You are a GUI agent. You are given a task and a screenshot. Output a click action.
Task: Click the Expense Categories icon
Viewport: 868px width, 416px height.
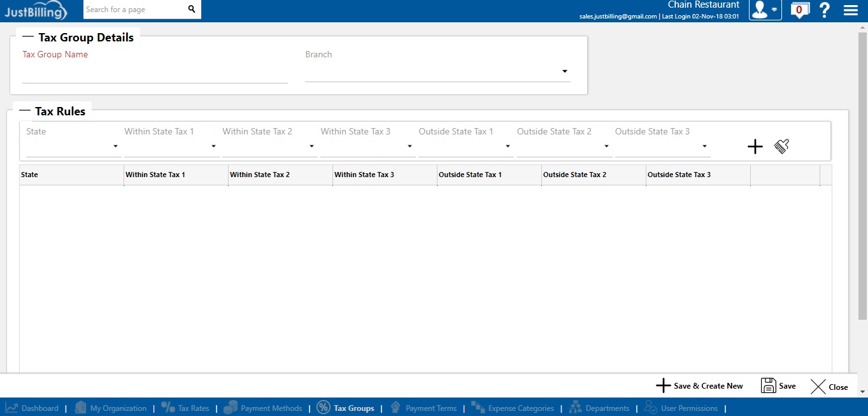click(478, 408)
